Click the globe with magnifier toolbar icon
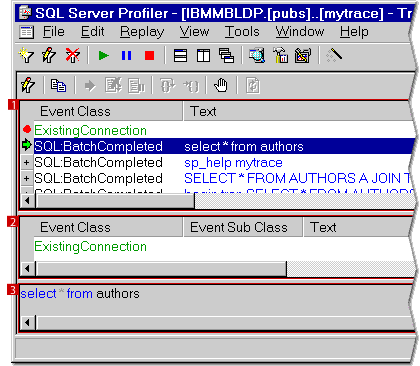 click(x=257, y=55)
